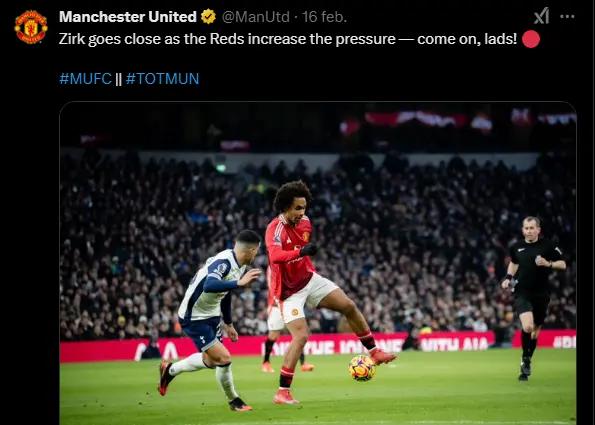
Task: Open the Manchester United crest avatar
Action: 31,27
